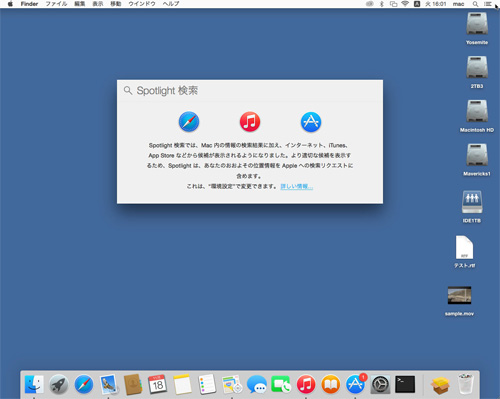This screenshot has height=399, width=500.
Task: Open App Store in the Dock
Action: (x=356, y=384)
